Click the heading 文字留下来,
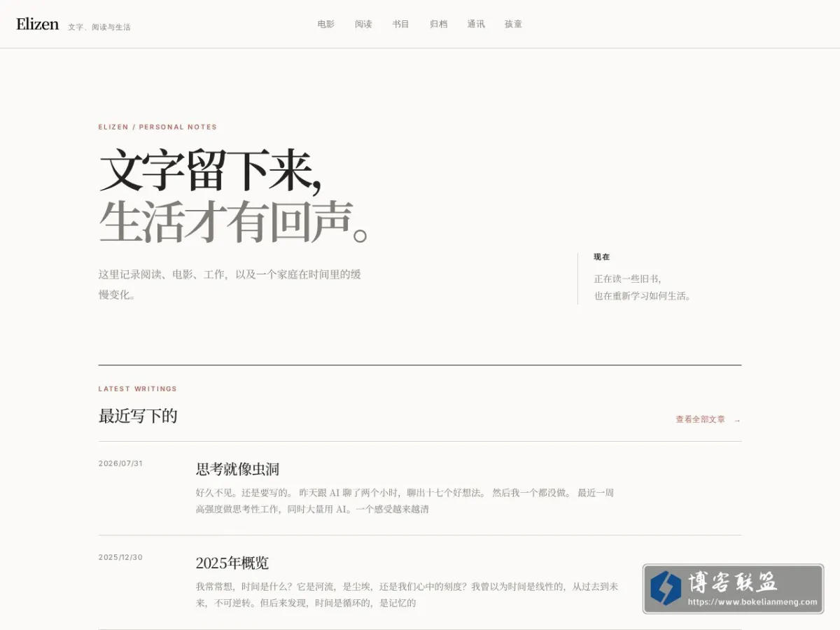Screen dimensions: 840x630 pyautogui.click(x=210, y=170)
